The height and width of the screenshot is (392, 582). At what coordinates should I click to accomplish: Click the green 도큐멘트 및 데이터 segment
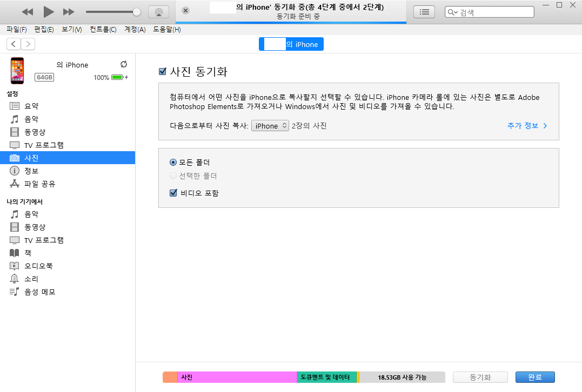coord(326,377)
